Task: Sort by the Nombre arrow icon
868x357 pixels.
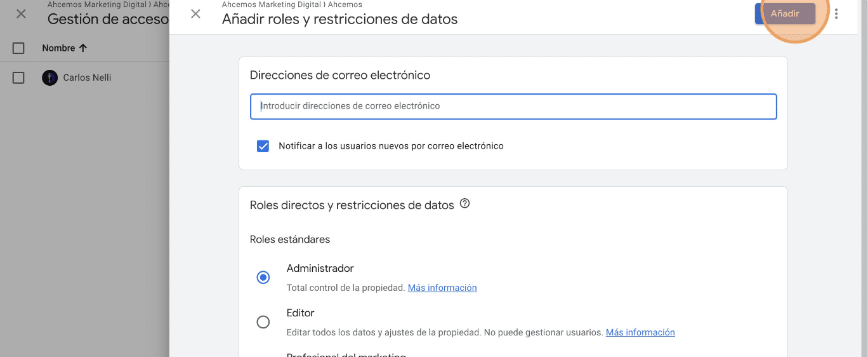Action: (x=82, y=48)
